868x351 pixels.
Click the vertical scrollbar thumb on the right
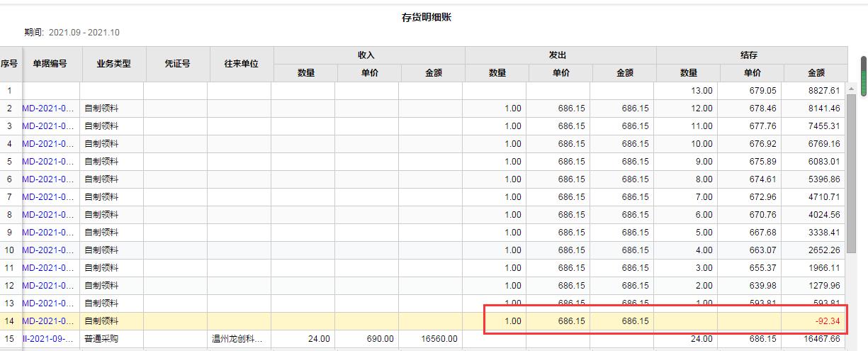point(864,76)
